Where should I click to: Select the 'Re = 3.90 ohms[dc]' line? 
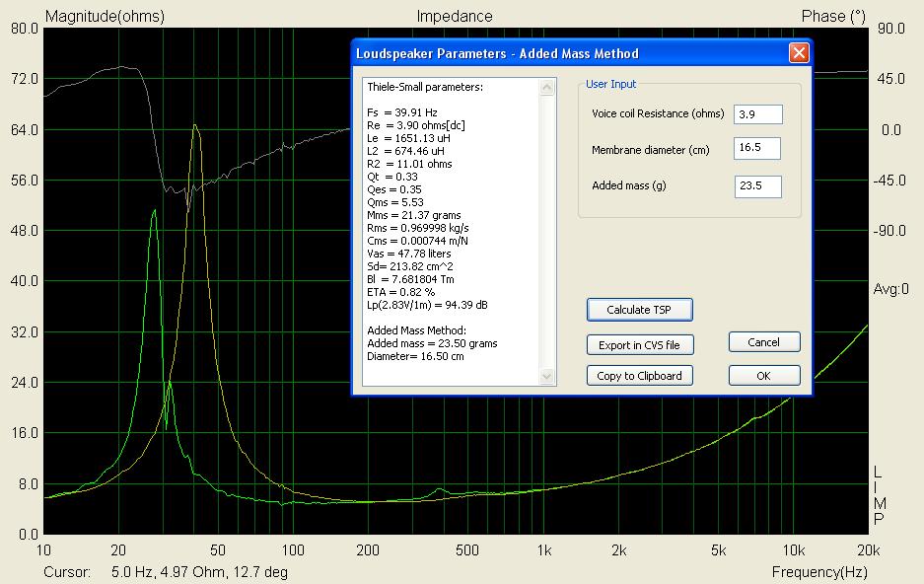(416, 125)
